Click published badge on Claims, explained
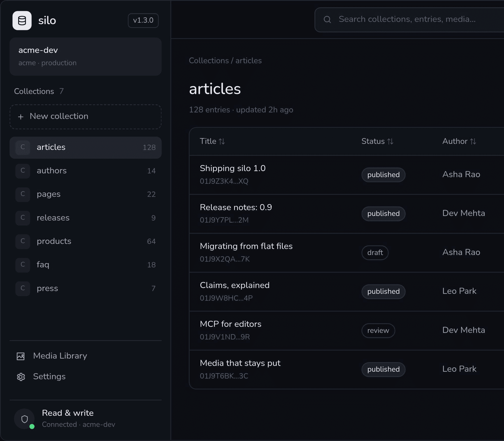 pyautogui.click(x=383, y=292)
